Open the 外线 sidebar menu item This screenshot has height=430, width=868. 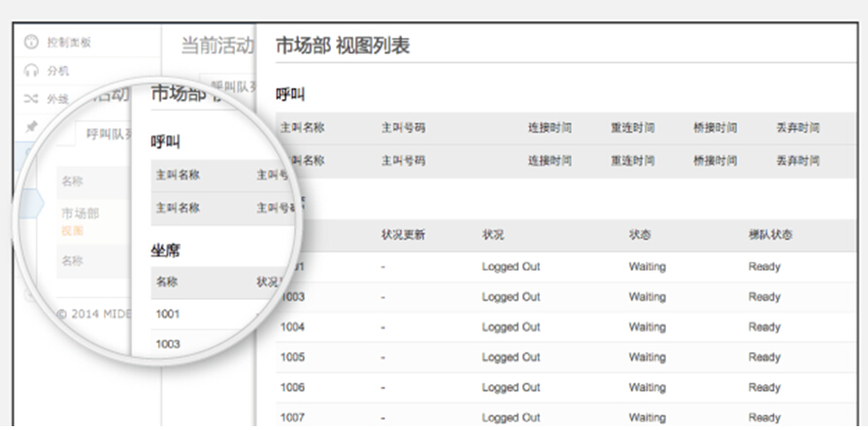click(x=58, y=99)
